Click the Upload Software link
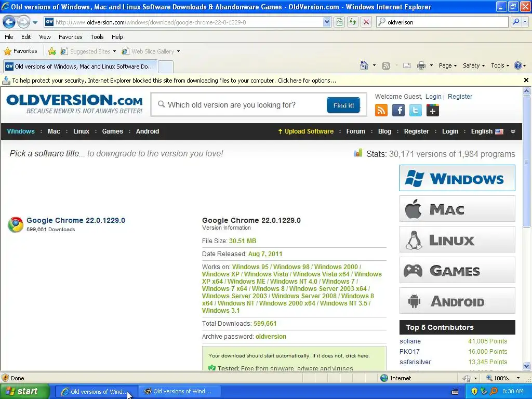Screen dimensions: 532x399 tap(305, 131)
